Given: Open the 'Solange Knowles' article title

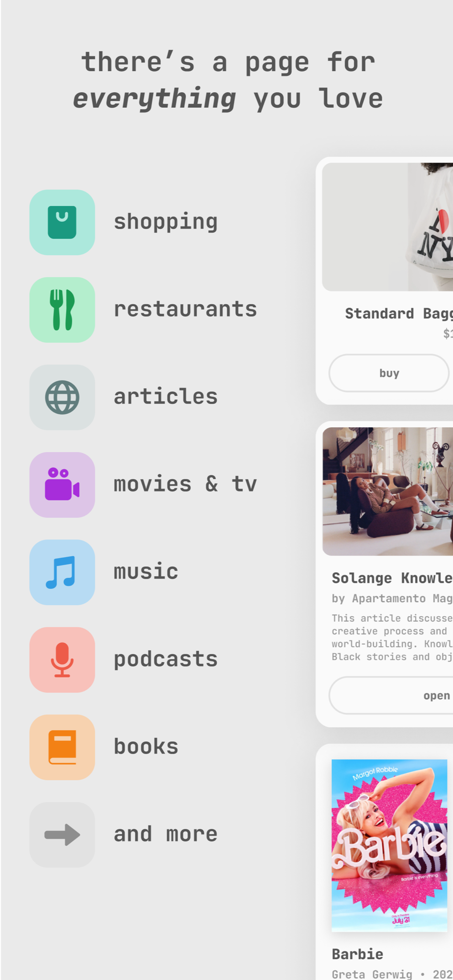Looking at the screenshot, I should [x=392, y=578].
